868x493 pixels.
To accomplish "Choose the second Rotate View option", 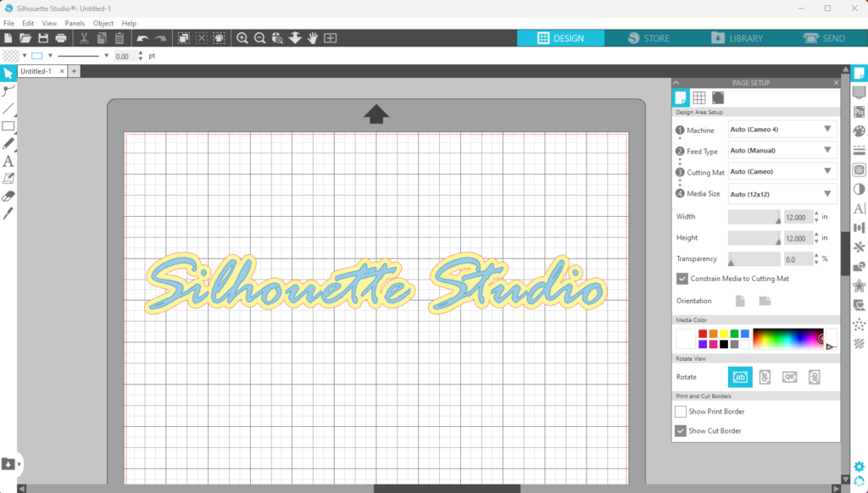I will (x=765, y=377).
